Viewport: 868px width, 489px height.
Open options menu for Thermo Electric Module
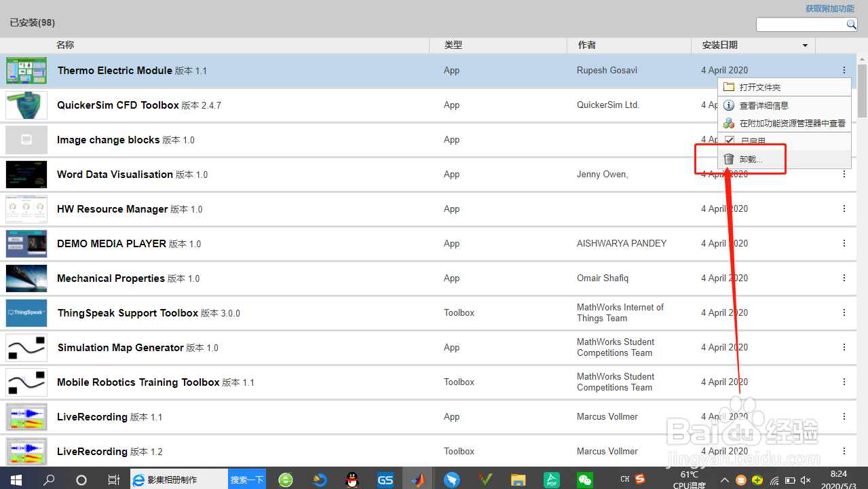click(844, 70)
